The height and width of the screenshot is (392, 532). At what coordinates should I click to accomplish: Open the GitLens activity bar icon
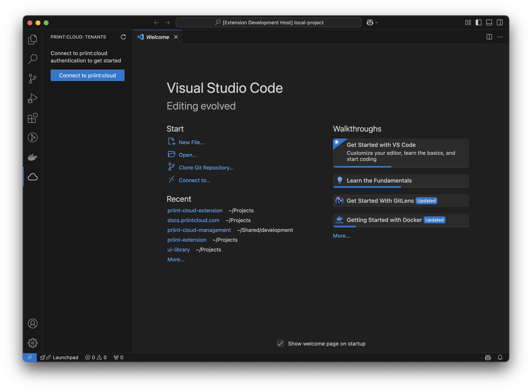[x=32, y=137]
